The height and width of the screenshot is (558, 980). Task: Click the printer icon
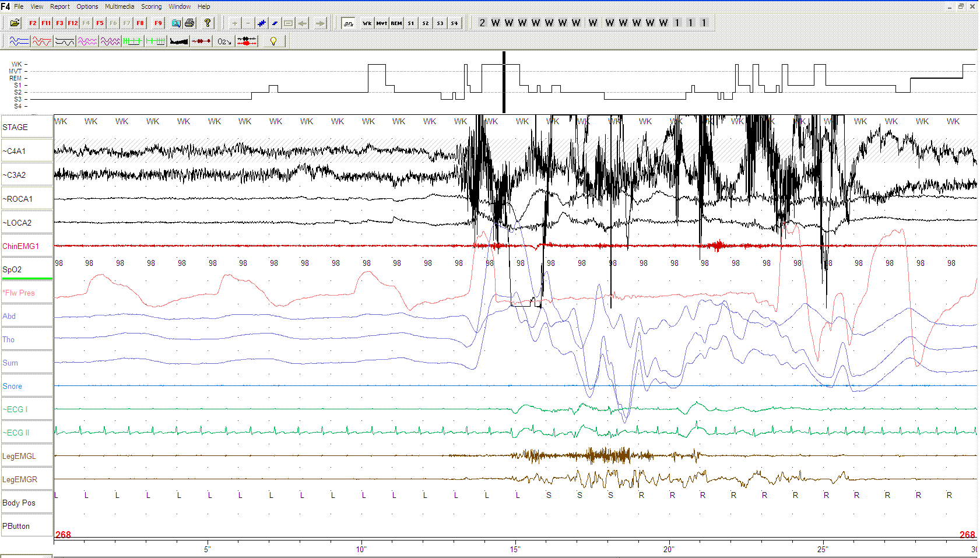[x=189, y=23]
